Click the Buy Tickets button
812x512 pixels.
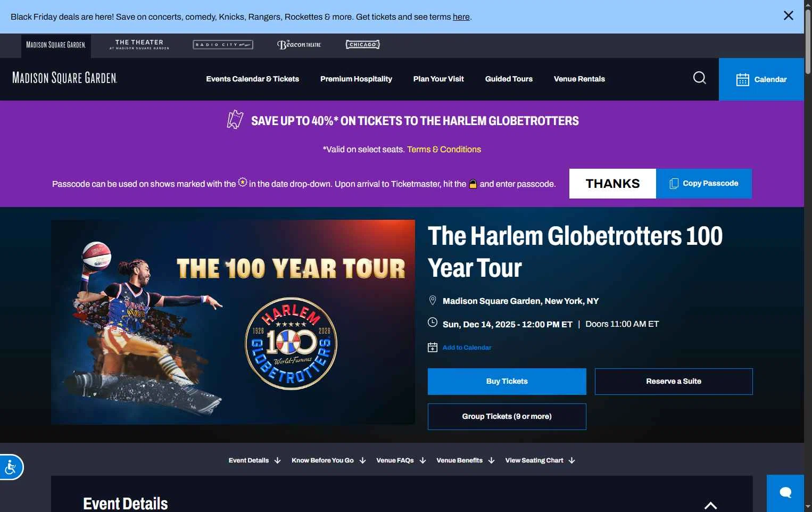507,382
